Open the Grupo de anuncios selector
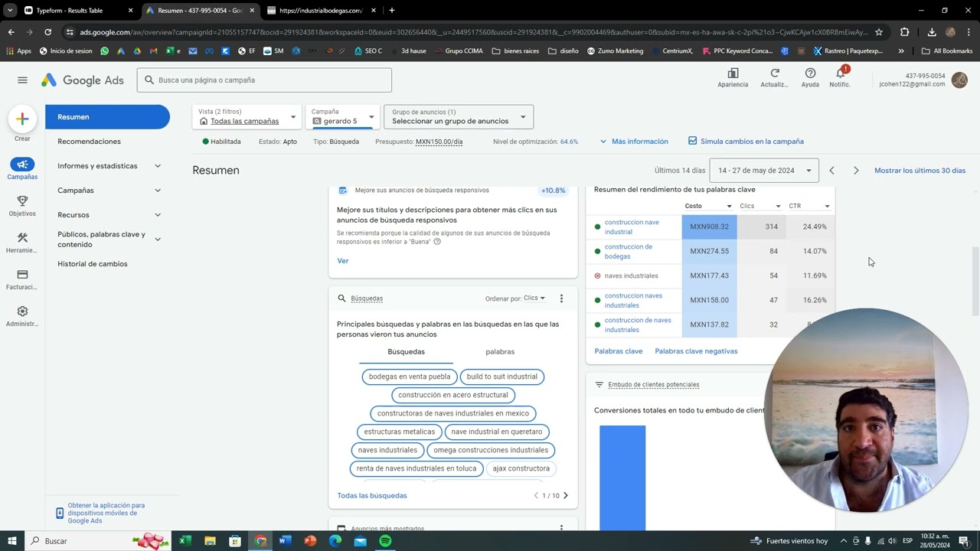The width and height of the screenshot is (980, 551). click(x=459, y=117)
